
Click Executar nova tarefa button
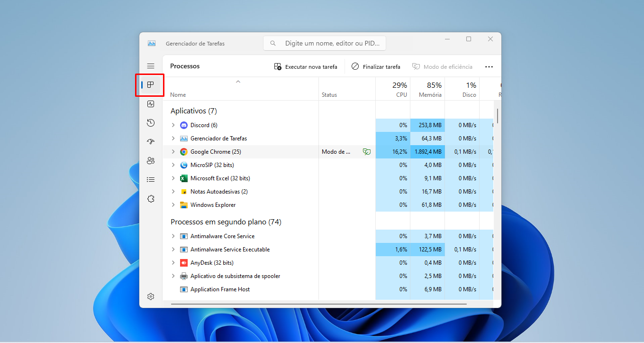coord(306,67)
